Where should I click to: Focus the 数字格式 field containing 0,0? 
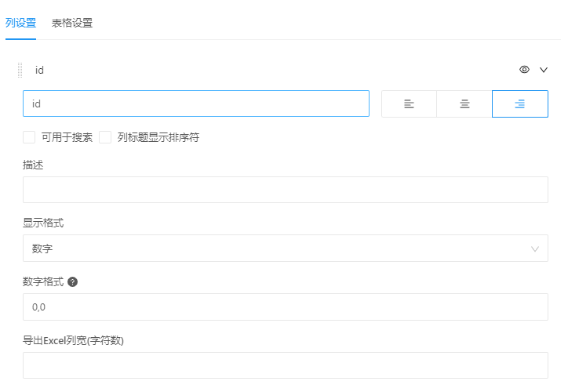pos(285,307)
